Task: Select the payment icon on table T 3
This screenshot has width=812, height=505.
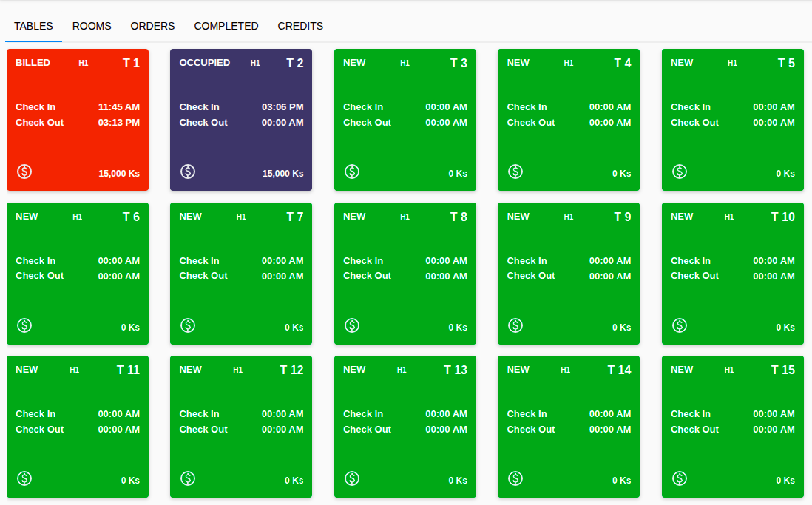Action: 351,171
